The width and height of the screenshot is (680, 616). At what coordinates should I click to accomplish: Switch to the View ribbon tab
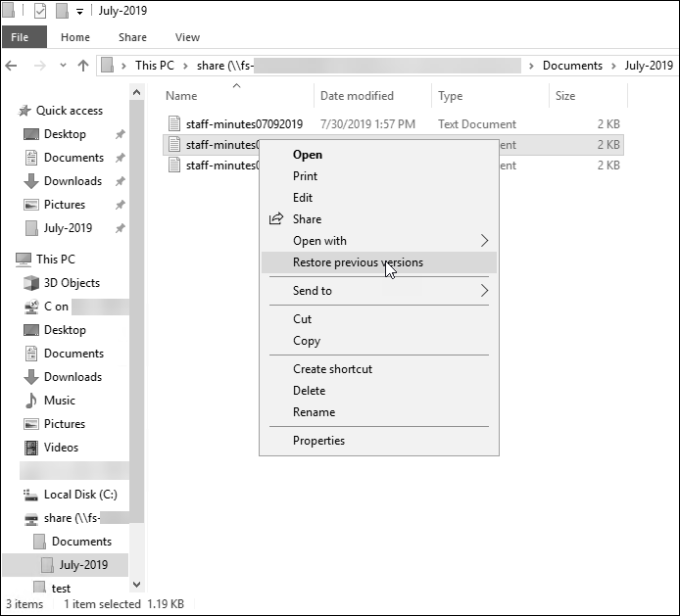click(x=187, y=37)
